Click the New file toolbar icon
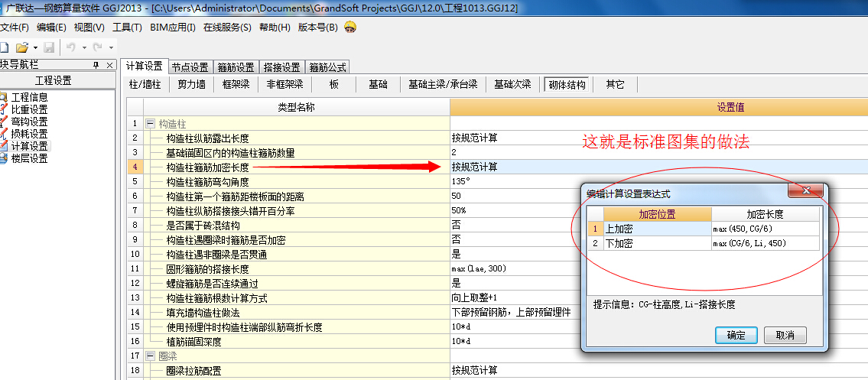This screenshot has height=380, width=868. pyautogui.click(x=4, y=47)
